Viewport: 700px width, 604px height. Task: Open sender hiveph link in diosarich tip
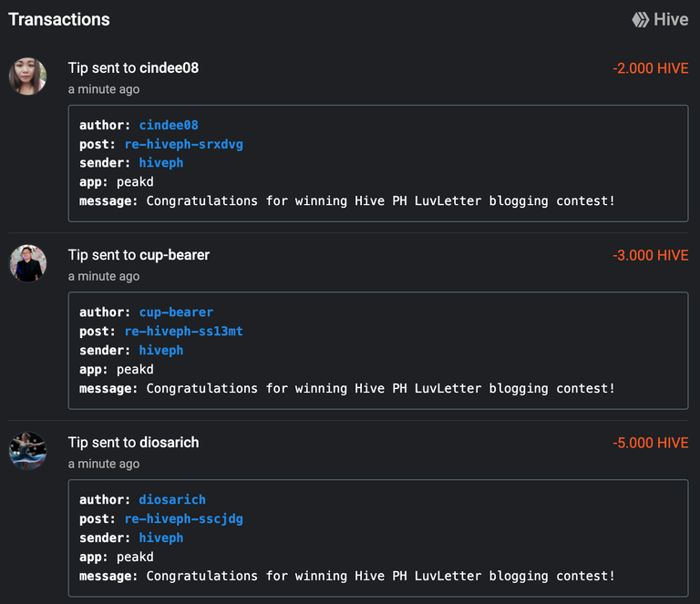click(160, 538)
